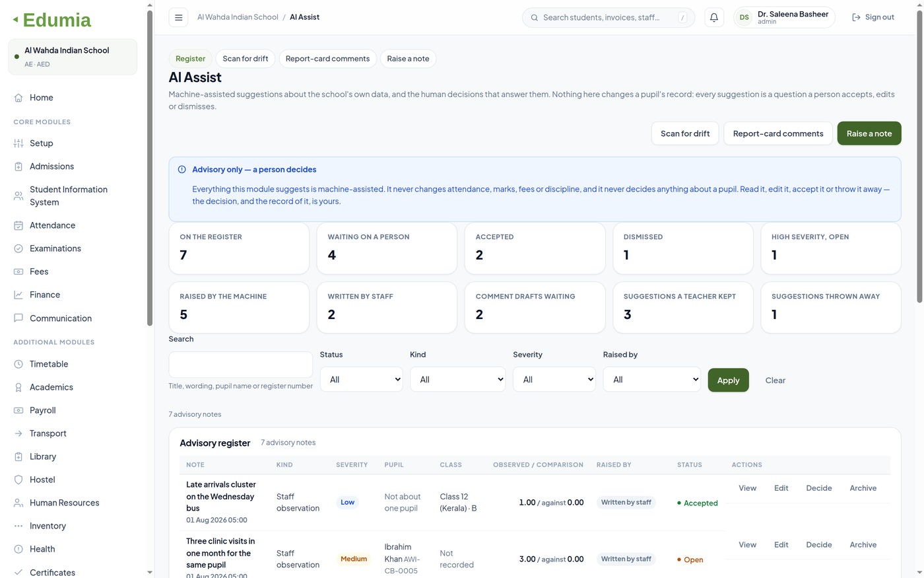The image size is (924, 578).
Task: Open the Raised by filter dropdown
Action: click(x=652, y=379)
